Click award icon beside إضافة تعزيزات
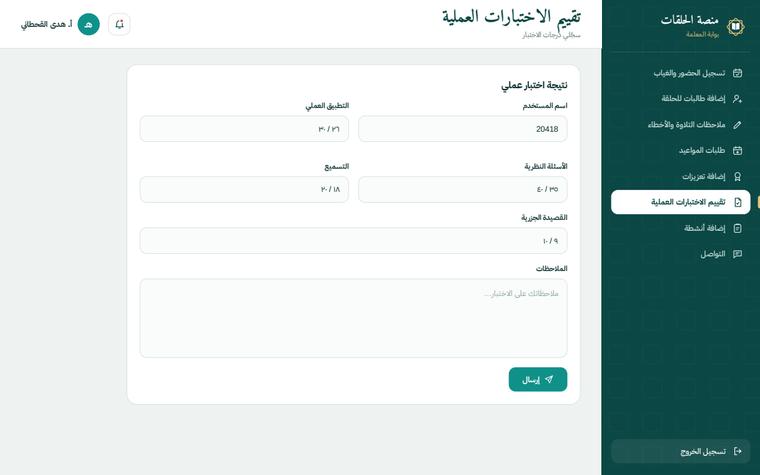 click(737, 176)
